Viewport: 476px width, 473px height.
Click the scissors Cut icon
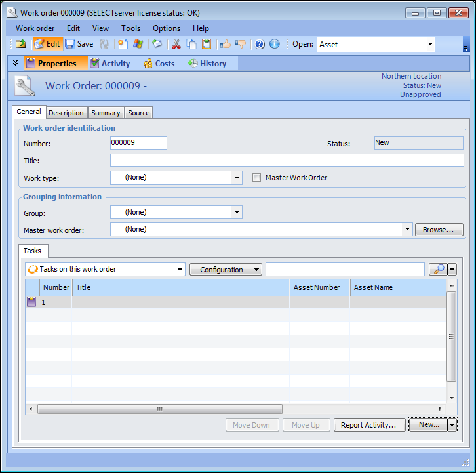(176, 44)
